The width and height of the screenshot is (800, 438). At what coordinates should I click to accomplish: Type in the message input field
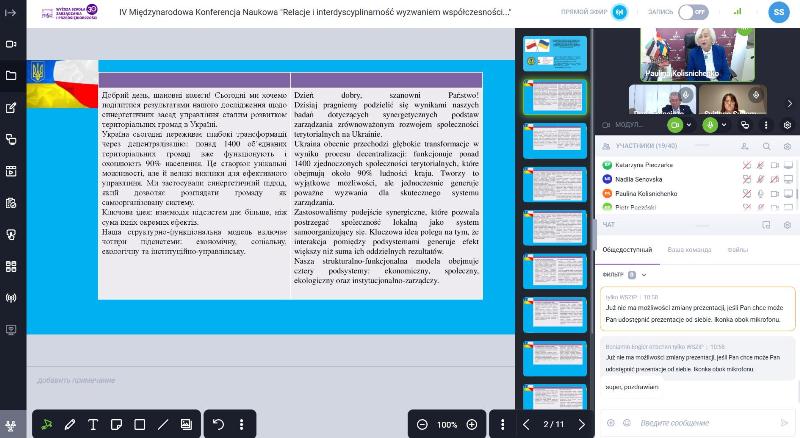pos(690,423)
